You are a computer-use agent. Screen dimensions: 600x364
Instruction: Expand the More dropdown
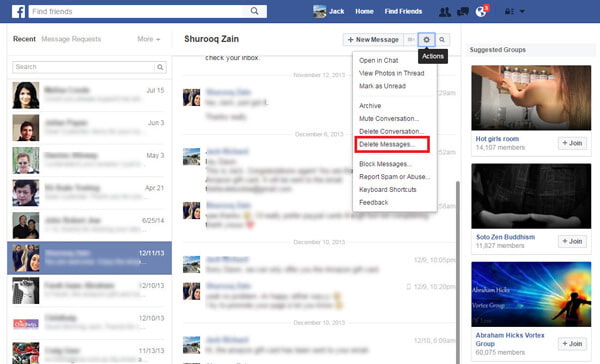tap(148, 39)
